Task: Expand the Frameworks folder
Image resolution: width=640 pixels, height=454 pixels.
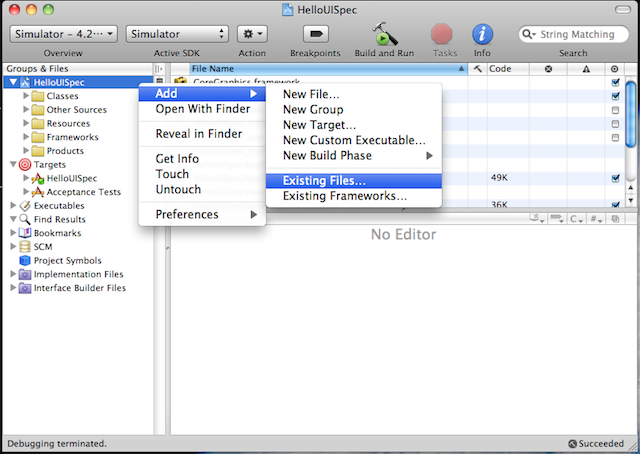Action: [x=26, y=137]
